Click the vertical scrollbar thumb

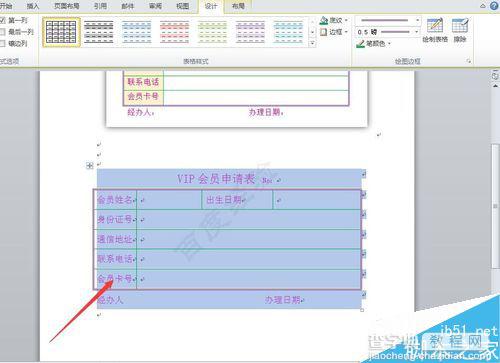tap(495, 206)
